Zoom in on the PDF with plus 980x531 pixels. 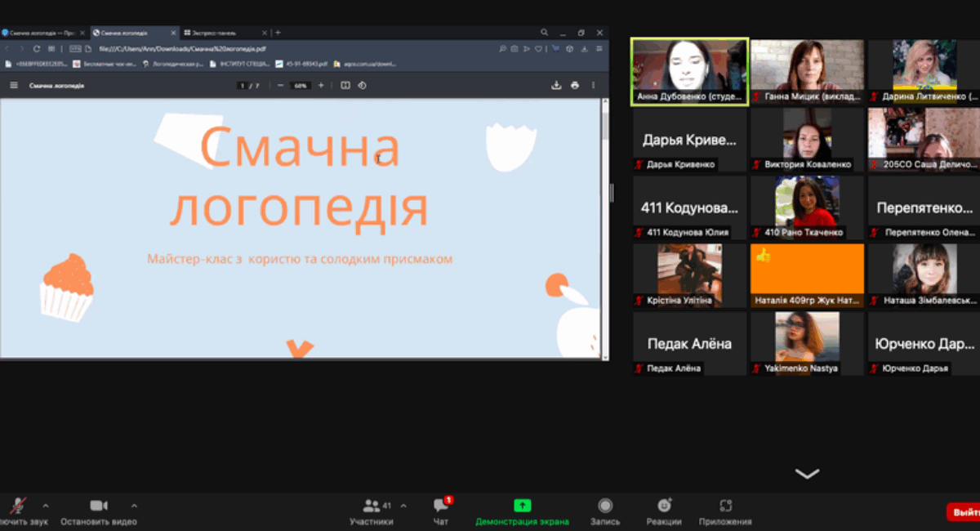[321, 85]
